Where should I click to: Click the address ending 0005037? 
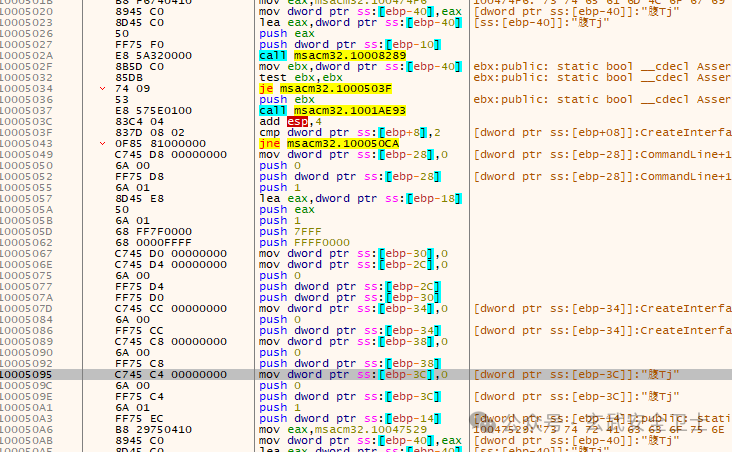coord(26,111)
